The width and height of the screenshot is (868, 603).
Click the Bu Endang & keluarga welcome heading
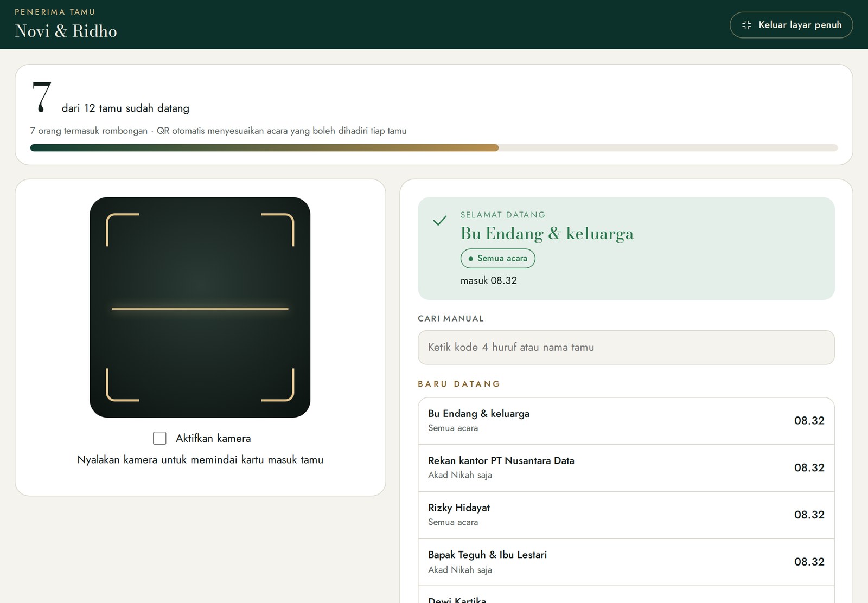547,233
